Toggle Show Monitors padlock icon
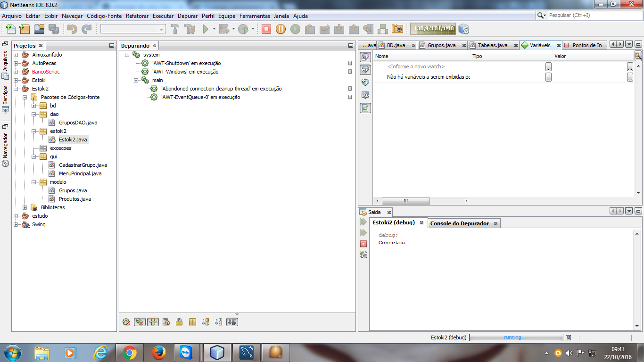This screenshot has width=644, height=362. 179,322
